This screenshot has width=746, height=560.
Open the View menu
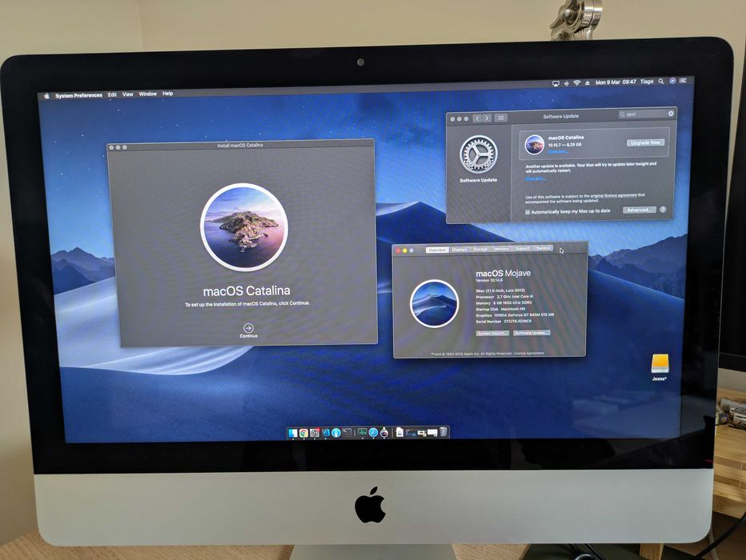[x=127, y=94]
